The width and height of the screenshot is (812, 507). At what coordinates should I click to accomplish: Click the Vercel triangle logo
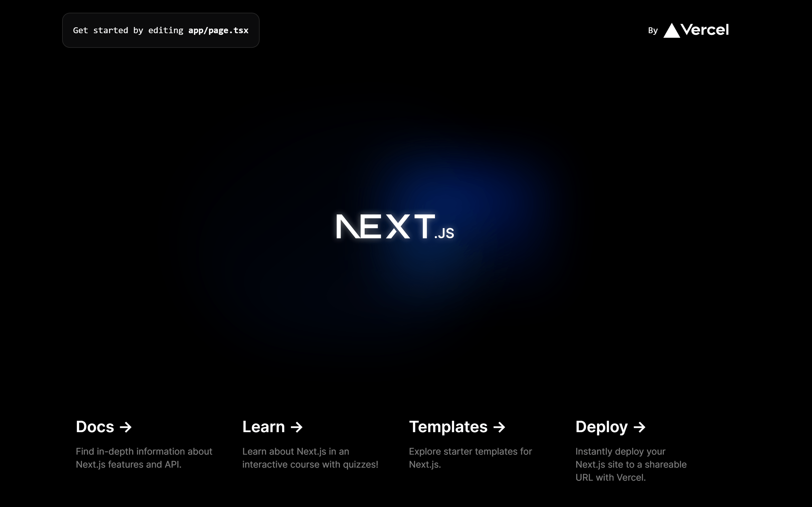(x=671, y=30)
